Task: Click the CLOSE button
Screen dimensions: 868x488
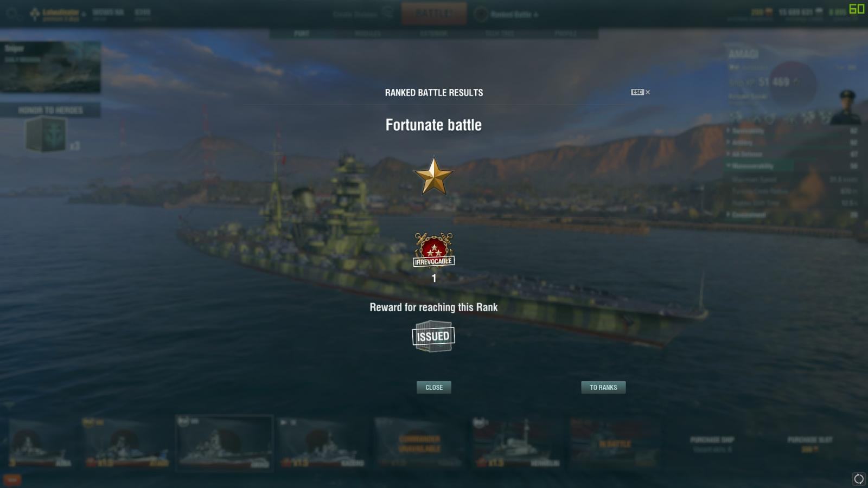Action: 434,387
